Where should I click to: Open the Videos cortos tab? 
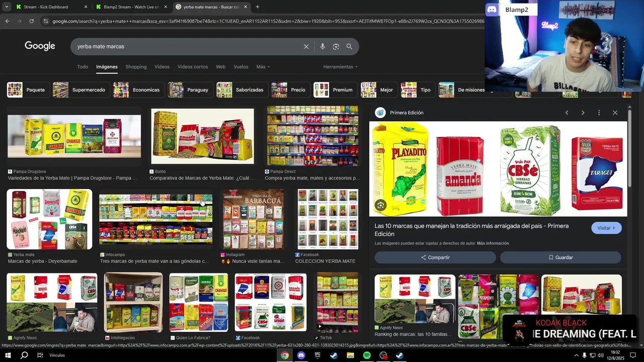coord(193,67)
